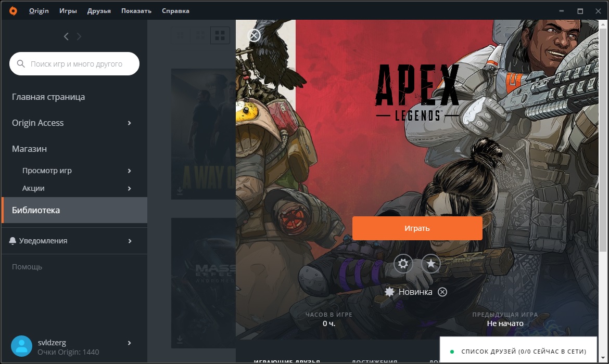The width and height of the screenshot is (609, 364).
Task: Open the Игры menu
Action: tap(68, 11)
